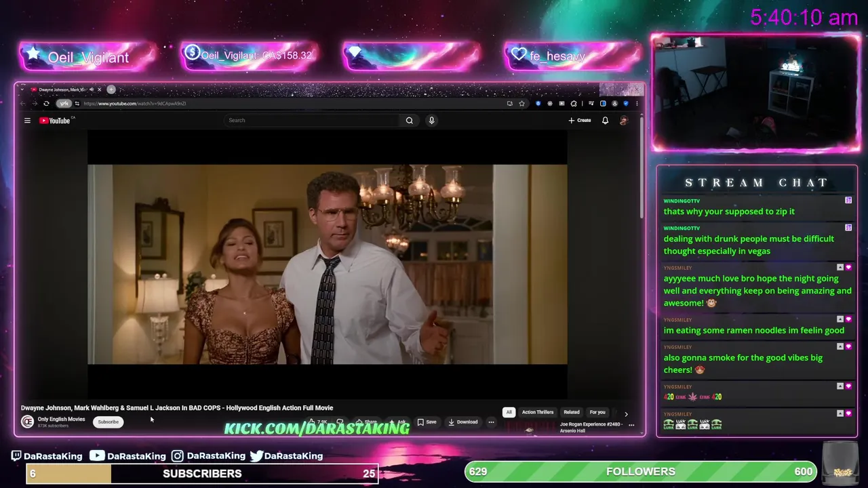Start voice search with the microphone icon
The image size is (868, 488).
pos(431,120)
